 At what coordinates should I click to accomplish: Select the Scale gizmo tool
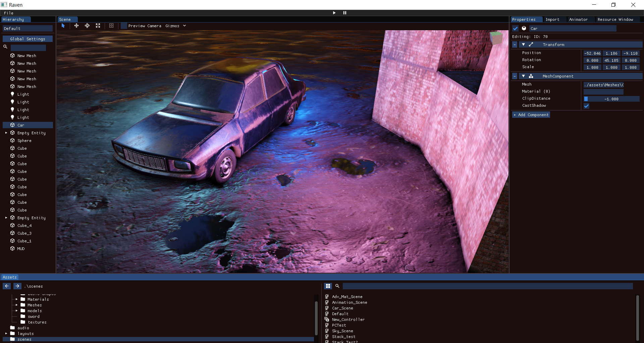[98, 26]
